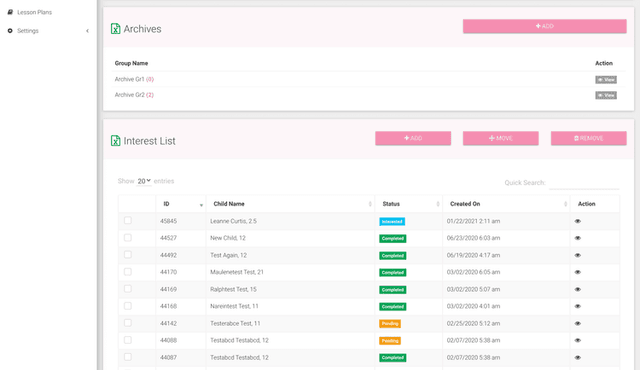Click the Lesson Plans book icon
This screenshot has height=370, width=640.
(10, 12)
